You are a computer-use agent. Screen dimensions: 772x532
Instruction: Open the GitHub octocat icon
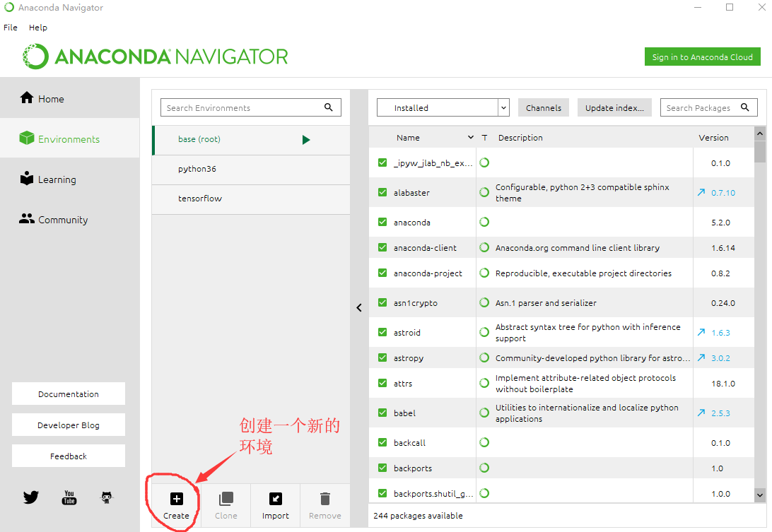tap(107, 497)
